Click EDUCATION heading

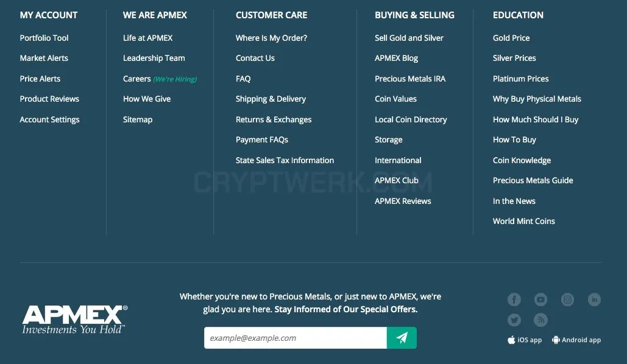pos(518,15)
